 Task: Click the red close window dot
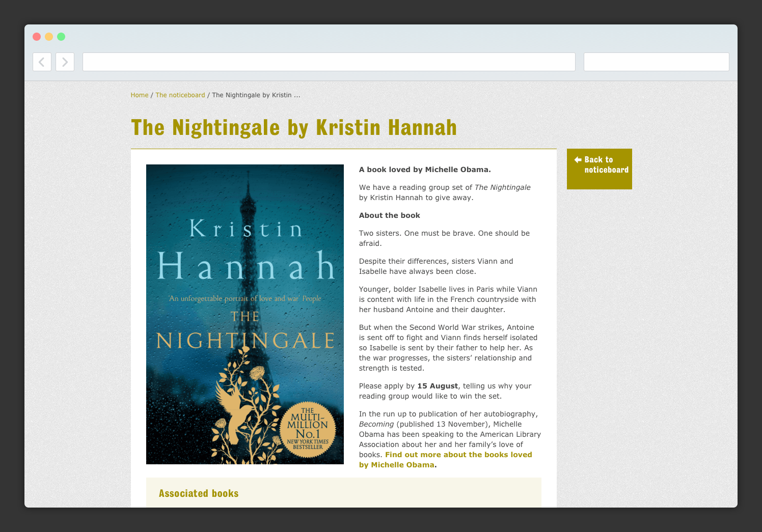pyautogui.click(x=37, y=37)
